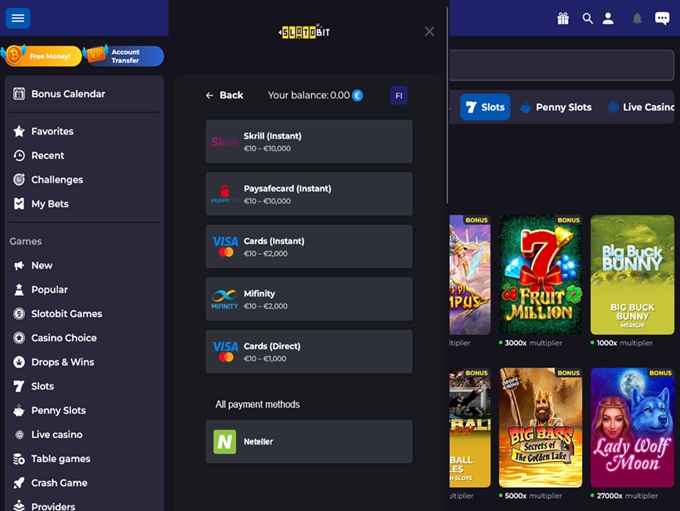Open Crash Game category

pyautogui.click(x=50, y=483)
